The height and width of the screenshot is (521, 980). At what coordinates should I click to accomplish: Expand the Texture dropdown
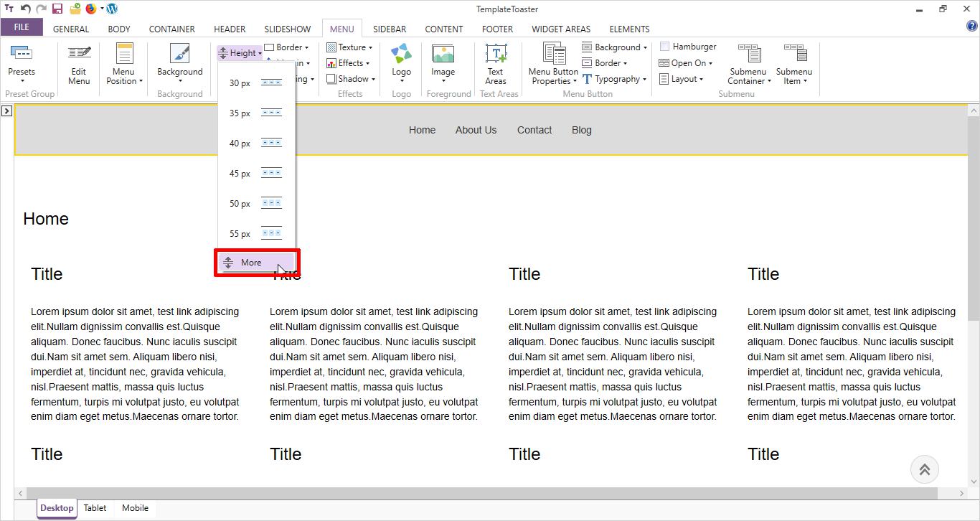[350, 47]
